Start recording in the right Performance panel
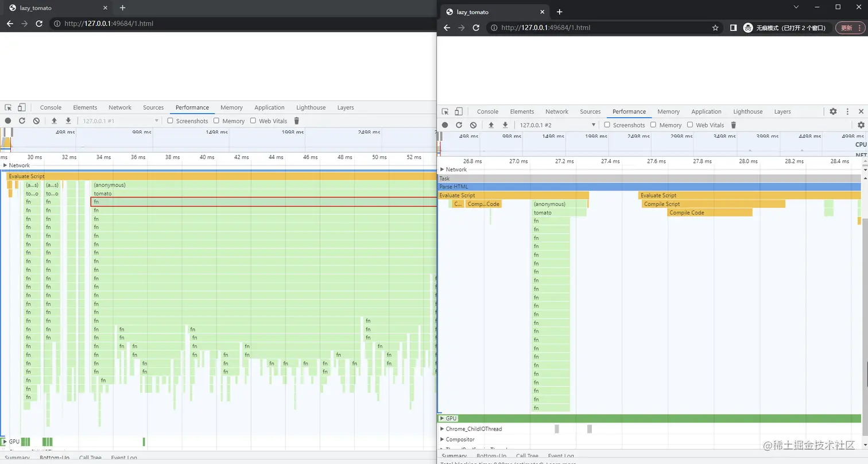The image size is (868, 464). point(445,125)
